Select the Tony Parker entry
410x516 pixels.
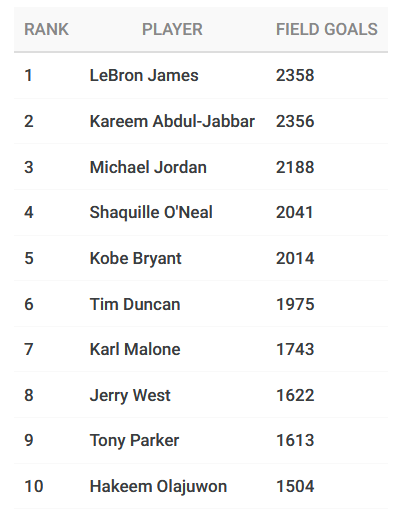coord(134,441)
